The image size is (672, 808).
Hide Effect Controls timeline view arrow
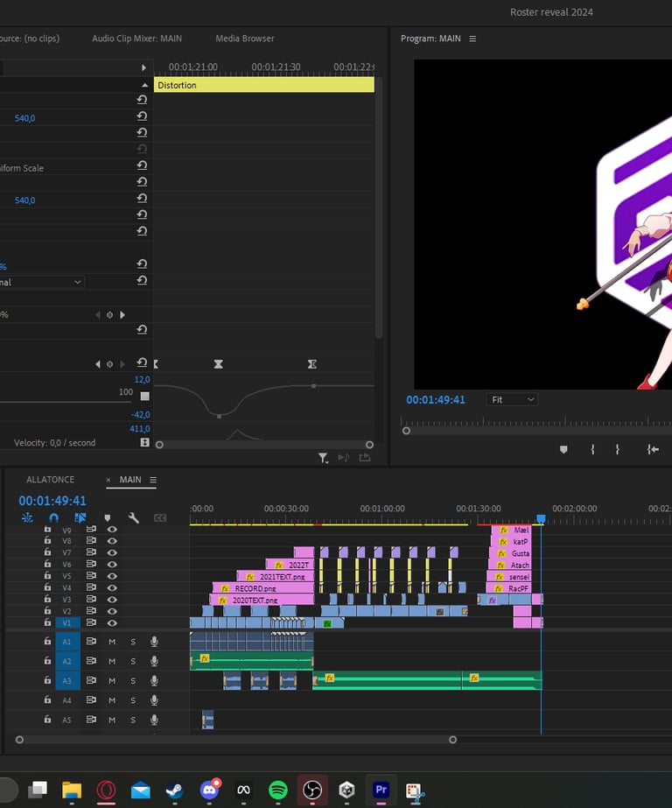[x=143, y=67]
